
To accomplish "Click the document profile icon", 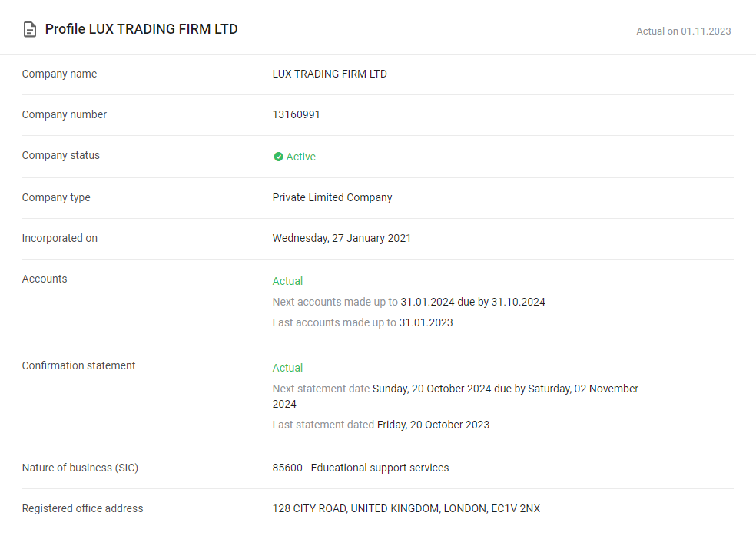I will pos(30,29).
